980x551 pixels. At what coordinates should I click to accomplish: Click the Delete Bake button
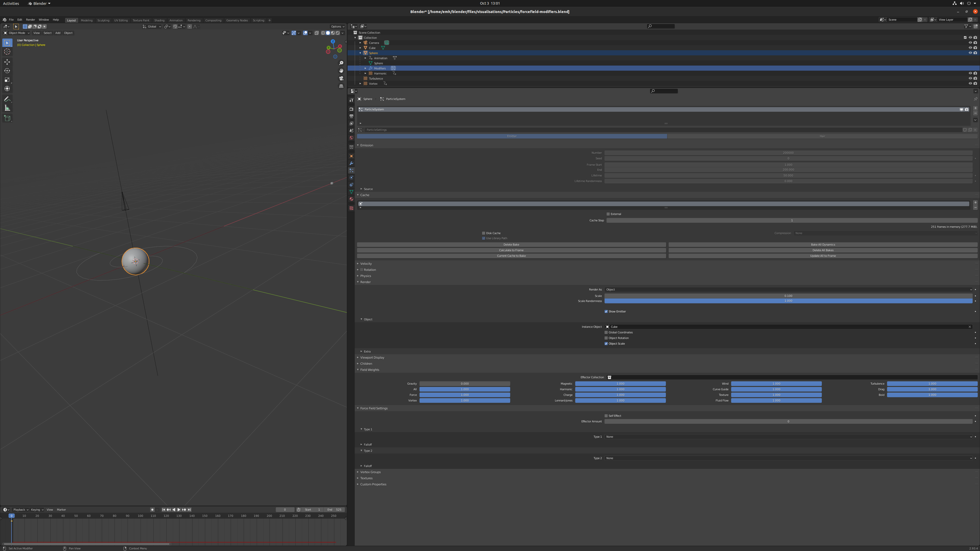pos(511,245)
